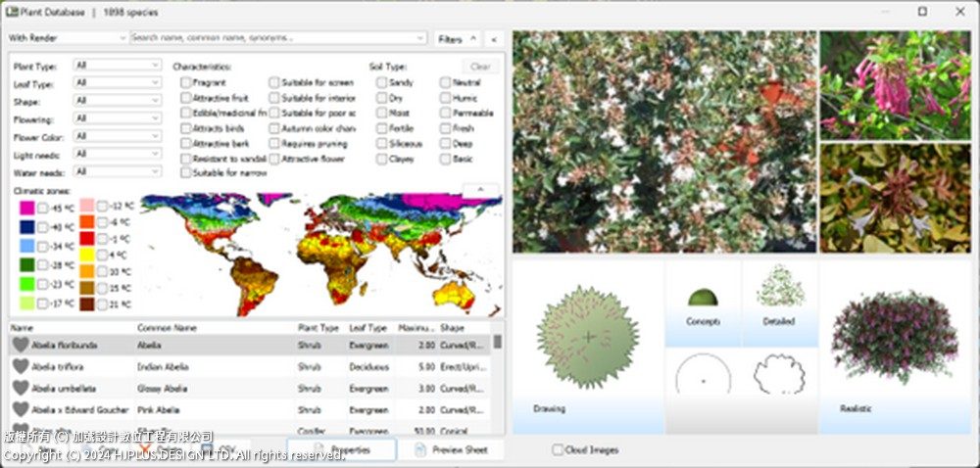Click on the world climatic zones map
This screenshot has width=980, height=468.
tap(321, 254)
